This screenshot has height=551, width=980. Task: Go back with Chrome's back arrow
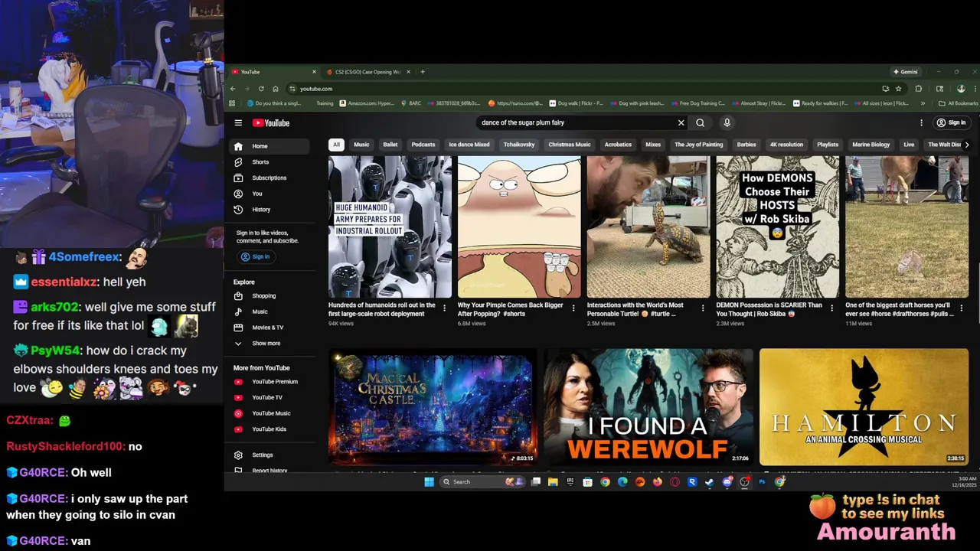(233, 89)
